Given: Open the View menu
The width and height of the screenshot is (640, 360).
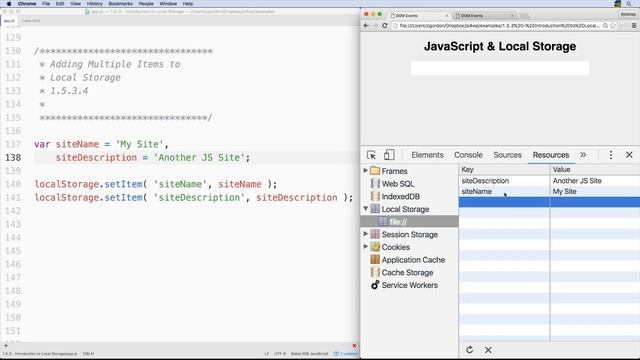Looking at the screenshot, I should click(76, 4).
